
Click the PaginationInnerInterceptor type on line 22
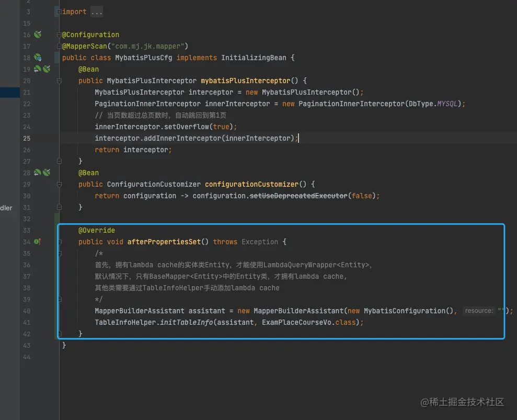click(x=147, y=104)
